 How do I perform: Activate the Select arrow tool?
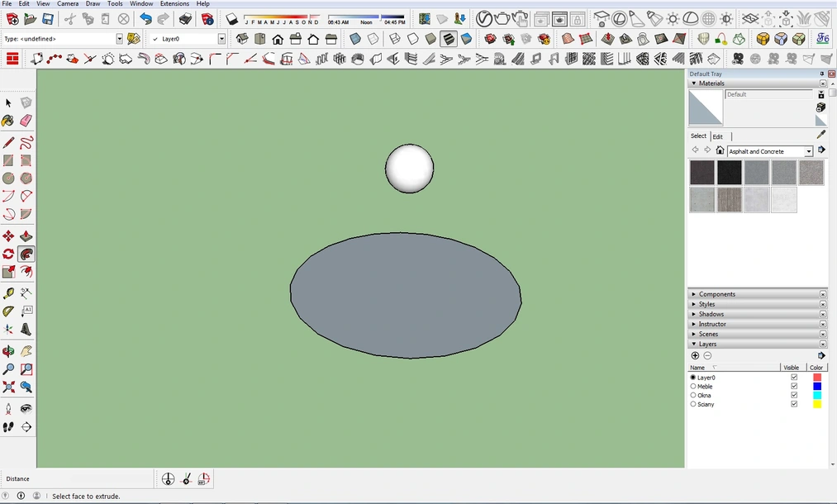point(8,102)
